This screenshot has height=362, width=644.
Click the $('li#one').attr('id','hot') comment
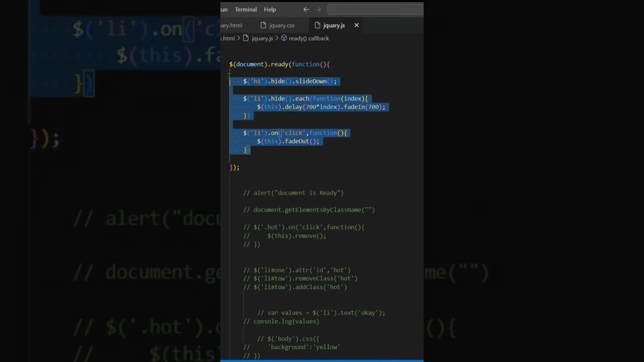click(297, 270)
